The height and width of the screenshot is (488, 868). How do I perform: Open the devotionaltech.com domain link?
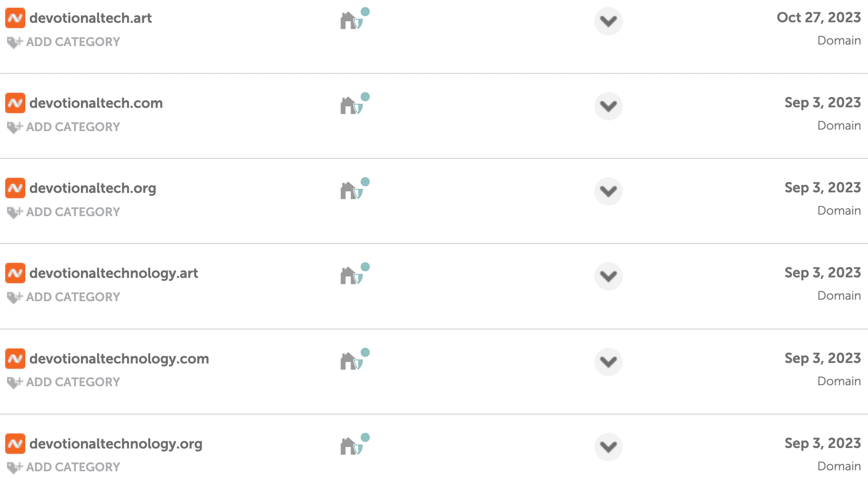point(96,103)
